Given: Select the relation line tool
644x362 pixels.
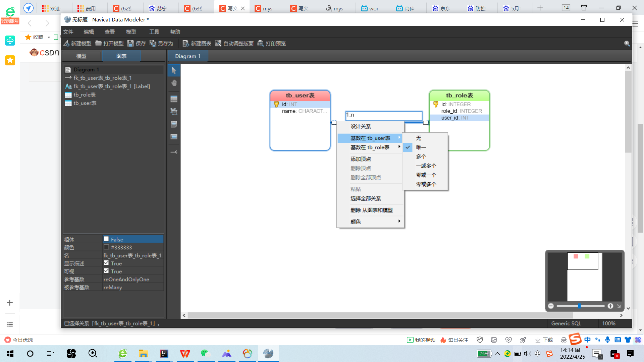Looking at the screenshot, I should (174, 152).
